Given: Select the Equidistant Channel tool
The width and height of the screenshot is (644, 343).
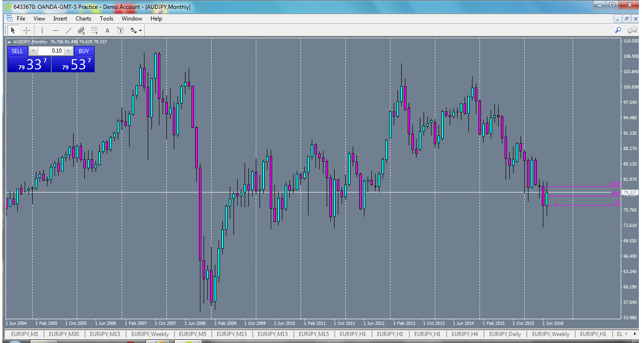Looking at the screenshot, I should 81,30.
